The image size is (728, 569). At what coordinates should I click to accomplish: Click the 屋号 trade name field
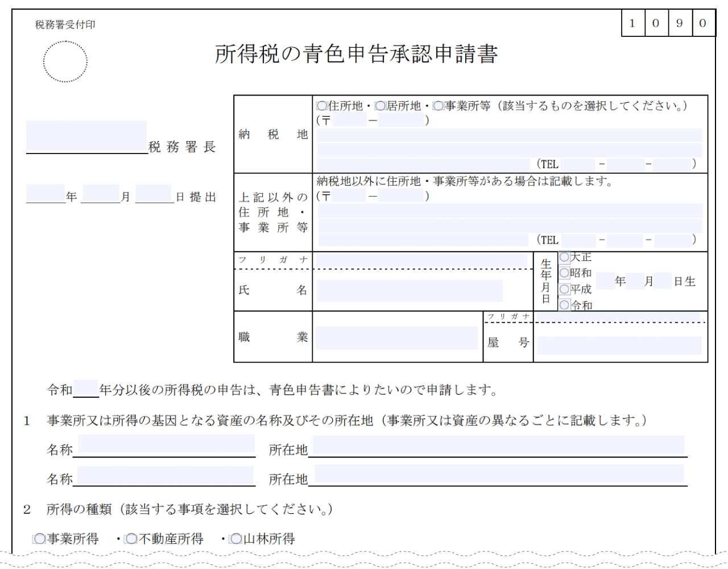click(619, 346)
